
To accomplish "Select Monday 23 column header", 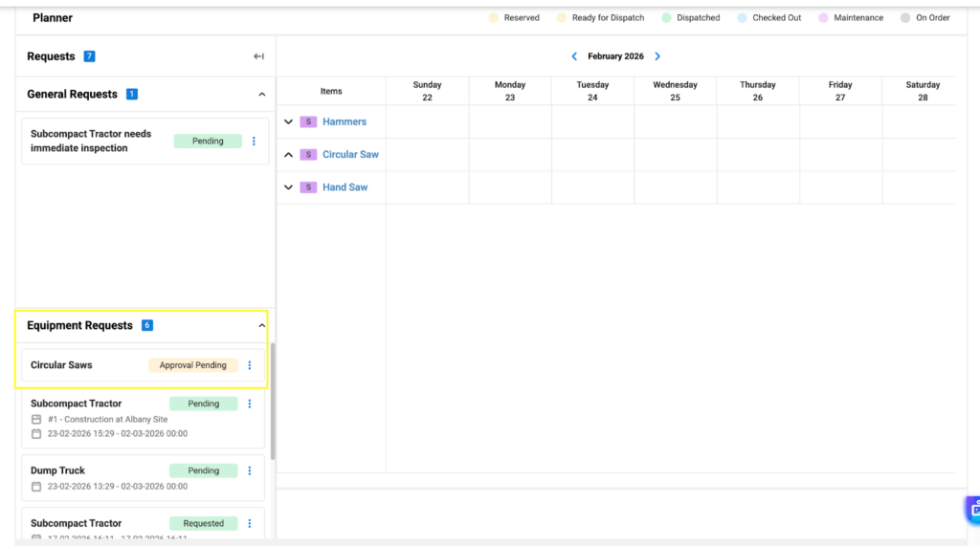I will (x=510, y=91).
